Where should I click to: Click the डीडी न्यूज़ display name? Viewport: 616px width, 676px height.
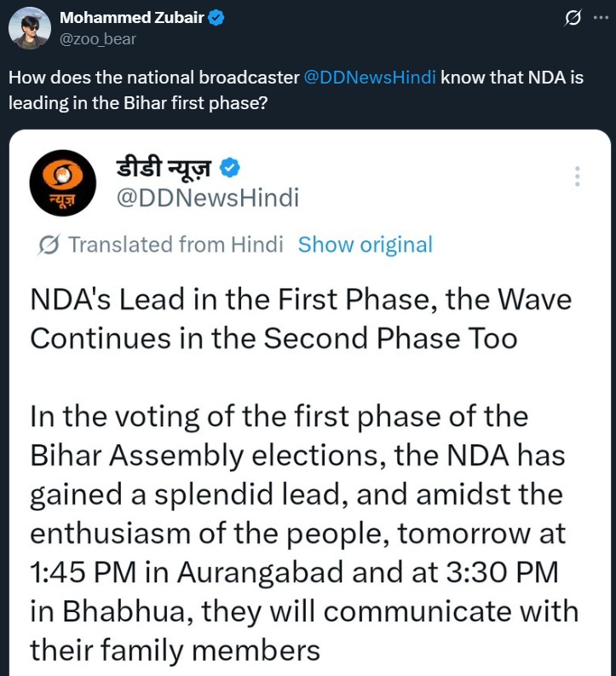pyautogui.click(x=164, y=167)
